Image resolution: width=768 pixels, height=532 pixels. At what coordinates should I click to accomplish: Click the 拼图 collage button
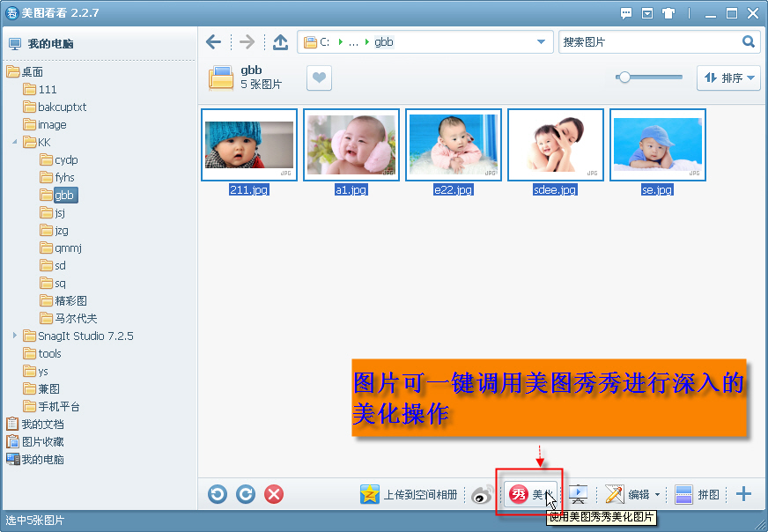tap(697, 494)
